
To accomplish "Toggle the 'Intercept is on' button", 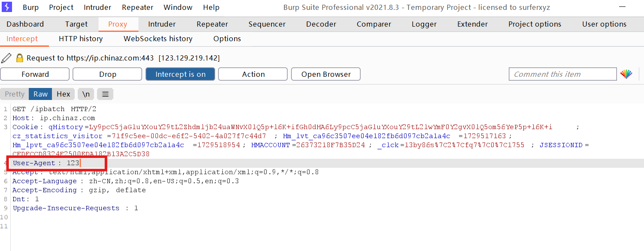I will (180, 74).
